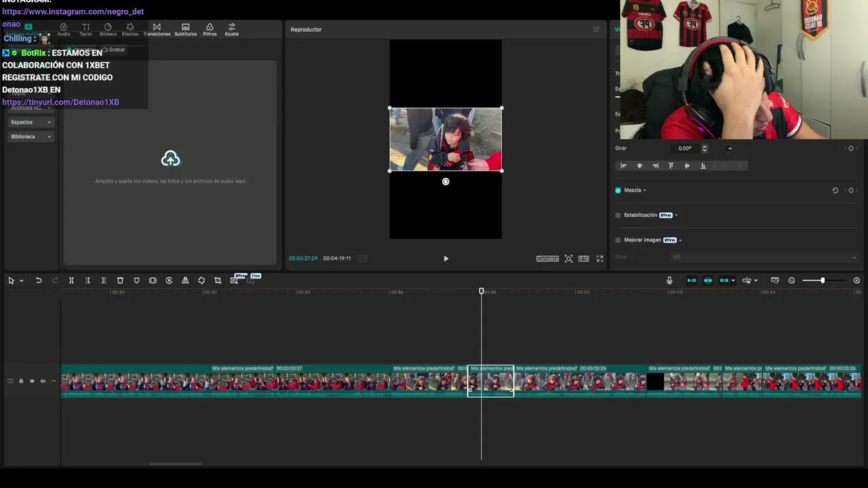Image resolution: width=868 pixels, height=488 pixels.
Task: Rotate the selected clip
Action: pos(201,281)
